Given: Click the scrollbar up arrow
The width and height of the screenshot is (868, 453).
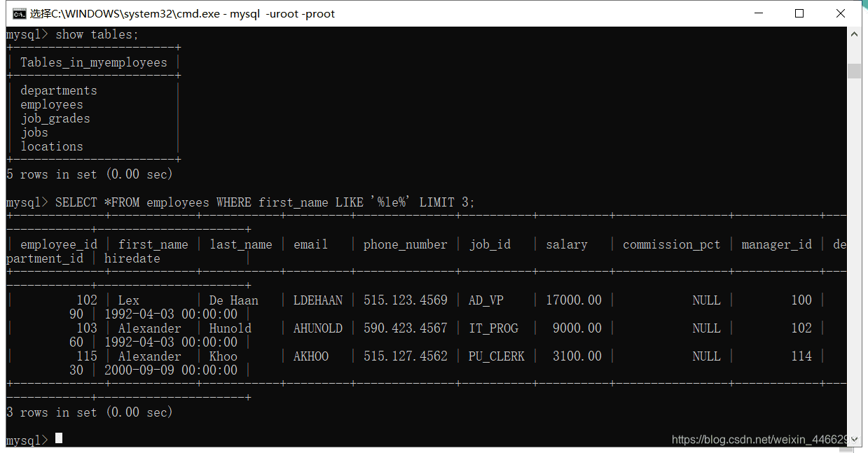Looking at the screenshot, I should [x=854, y=34].
